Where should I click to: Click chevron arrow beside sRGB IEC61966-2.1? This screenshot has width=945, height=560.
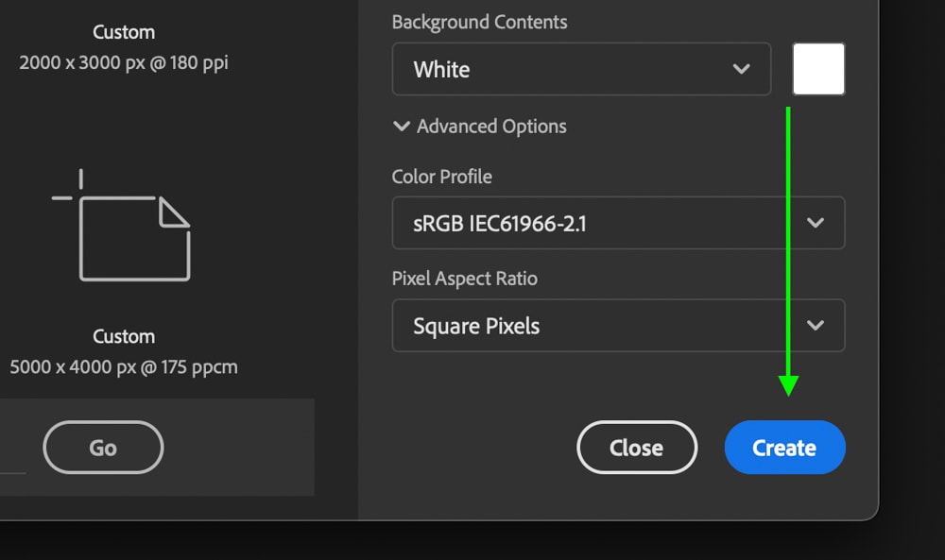tap(816, 223)
